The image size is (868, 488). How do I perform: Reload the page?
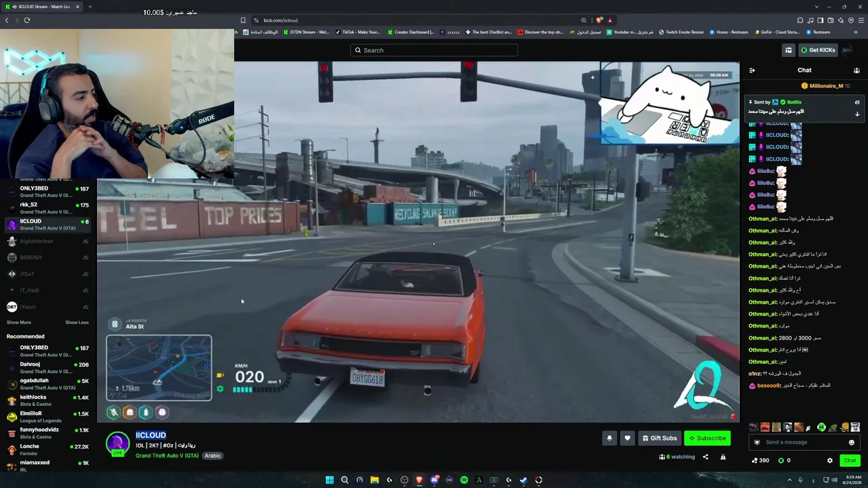27,20
